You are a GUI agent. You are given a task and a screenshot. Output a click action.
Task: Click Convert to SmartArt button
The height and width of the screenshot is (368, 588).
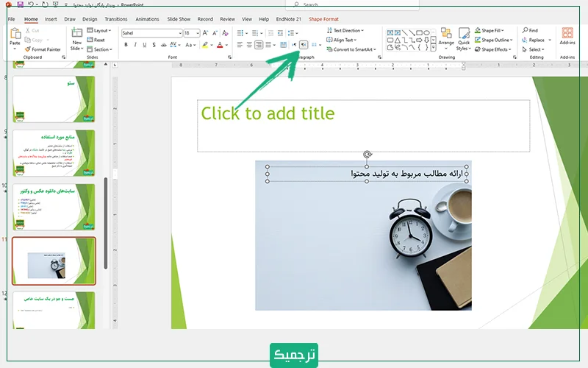point(351,49)
